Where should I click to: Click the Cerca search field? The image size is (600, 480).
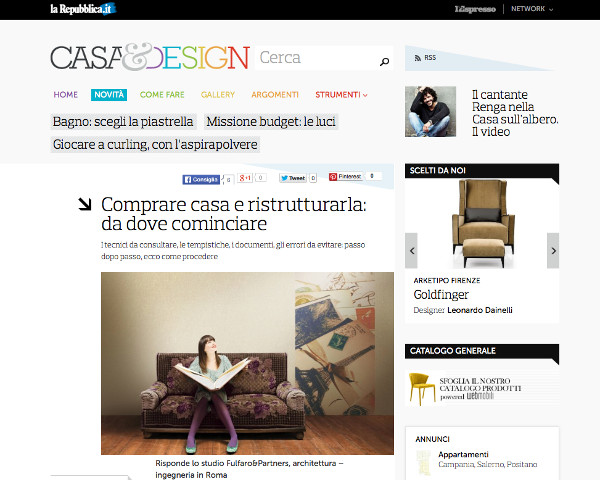coord(317,58)
